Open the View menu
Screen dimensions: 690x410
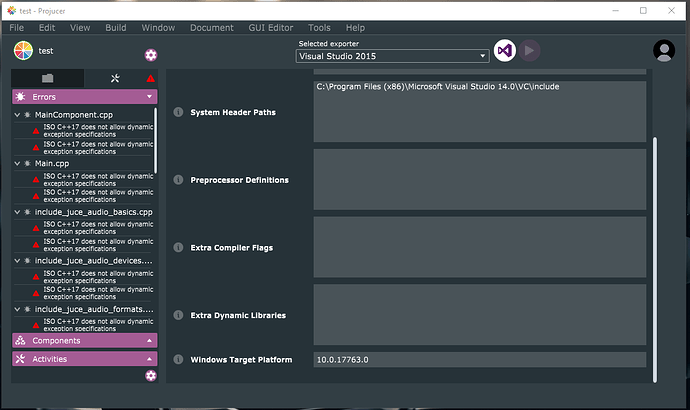pyautogui.click(x=80, y=28)
